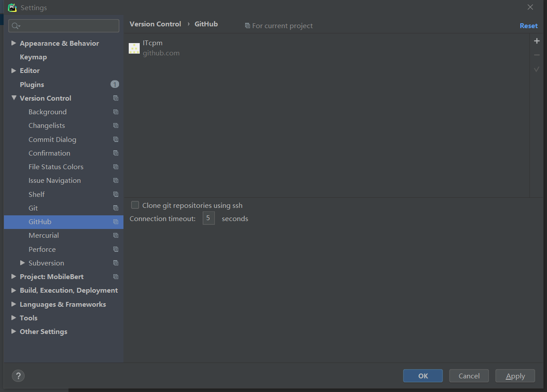This screenshot has height=392, width=547.
Task: Click project-level icon beside Changelists
Action: tap(116, 126)
